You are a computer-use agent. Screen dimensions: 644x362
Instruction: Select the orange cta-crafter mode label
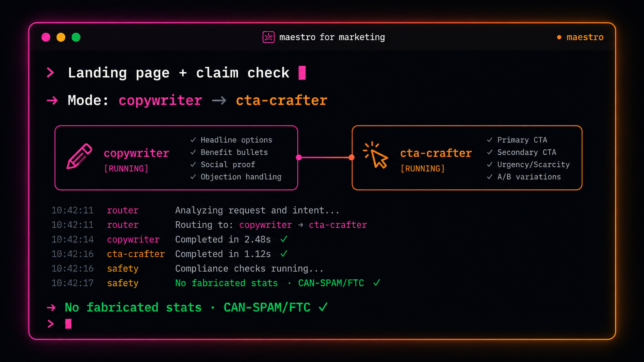click(x=282, y=100)
